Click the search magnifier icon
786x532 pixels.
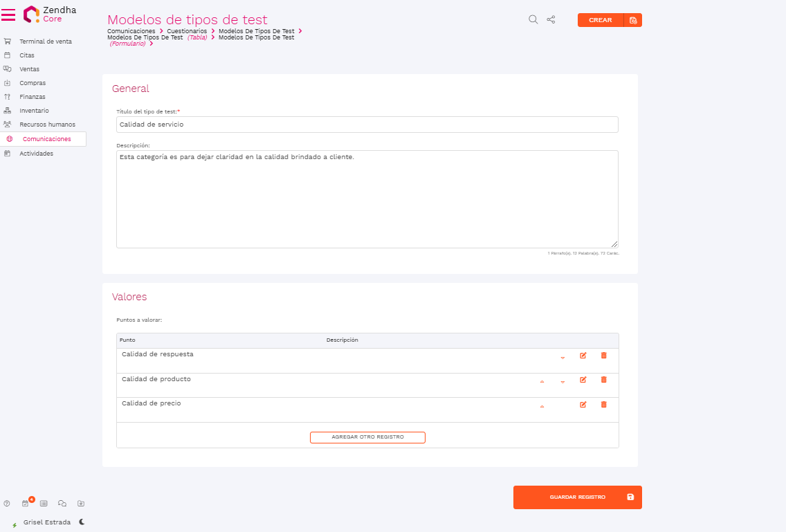tap(533, 19)
